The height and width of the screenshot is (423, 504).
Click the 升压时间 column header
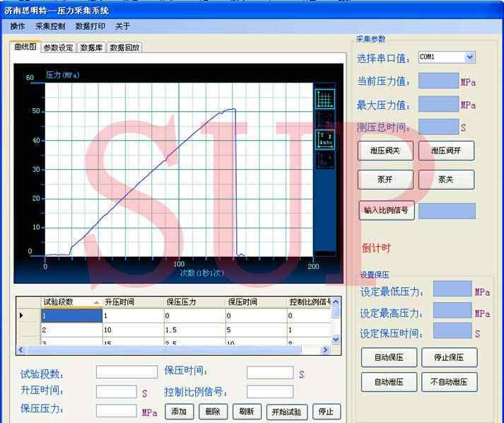click(x=133, y=302)
